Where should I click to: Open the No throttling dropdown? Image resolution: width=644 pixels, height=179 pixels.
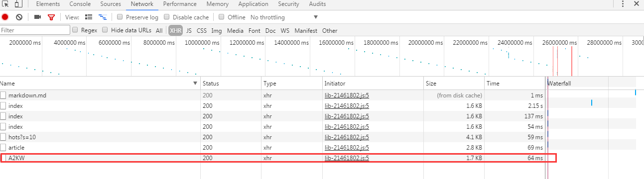tap(284, 17)
